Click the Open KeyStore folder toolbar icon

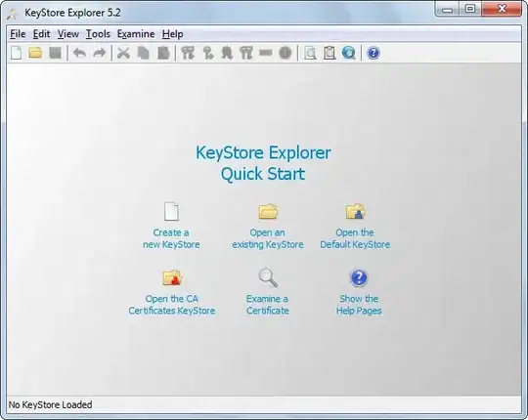tap(35, 53)
